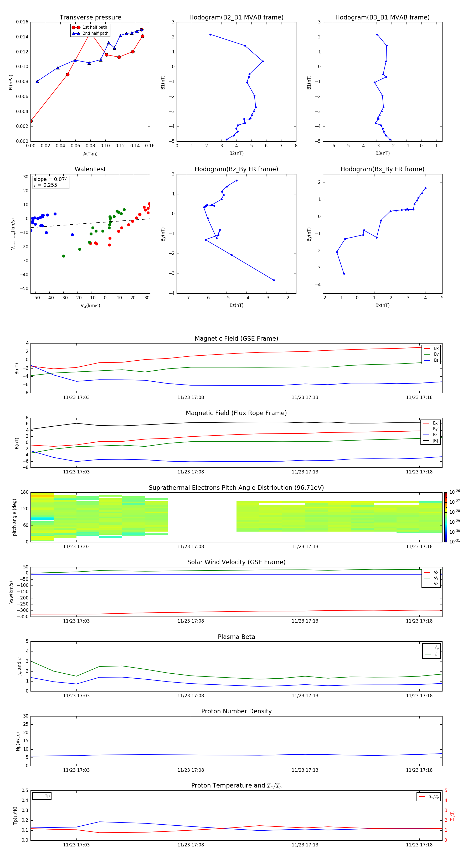Click the 'Hodogram(B3_B1 MVAB frame)' title

(x=382, y=18)
